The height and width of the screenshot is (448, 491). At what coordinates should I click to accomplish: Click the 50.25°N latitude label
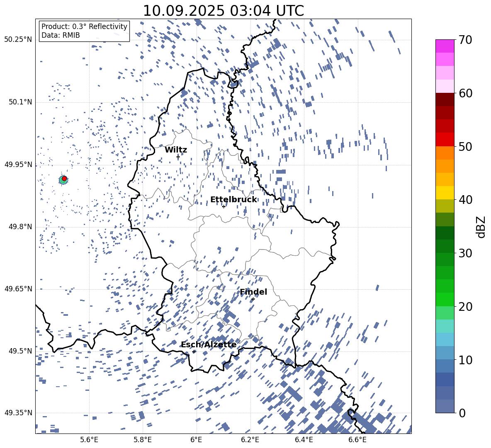18,40
